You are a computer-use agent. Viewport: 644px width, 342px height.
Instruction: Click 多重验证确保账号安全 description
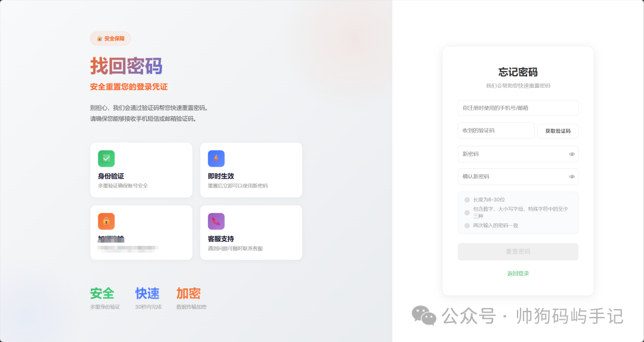tap(123, 186)
